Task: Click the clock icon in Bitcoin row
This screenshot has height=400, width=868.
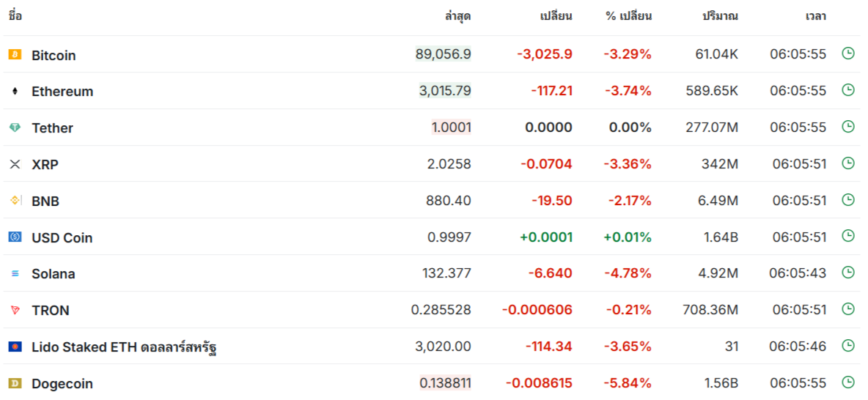Action: 848,53
